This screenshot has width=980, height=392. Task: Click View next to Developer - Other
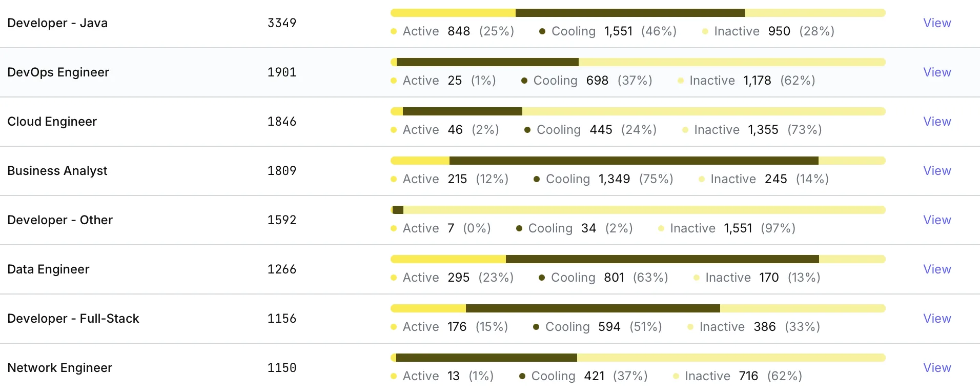[x=937, y=220]
